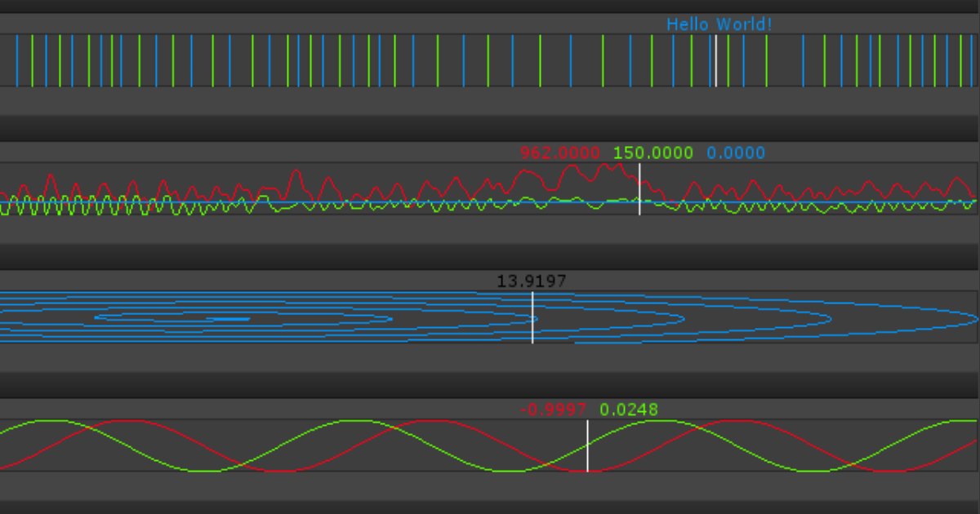Click the white cursor in the sine wave track
Viewport: 980px width, 514px height.
[x=586, y=445]
